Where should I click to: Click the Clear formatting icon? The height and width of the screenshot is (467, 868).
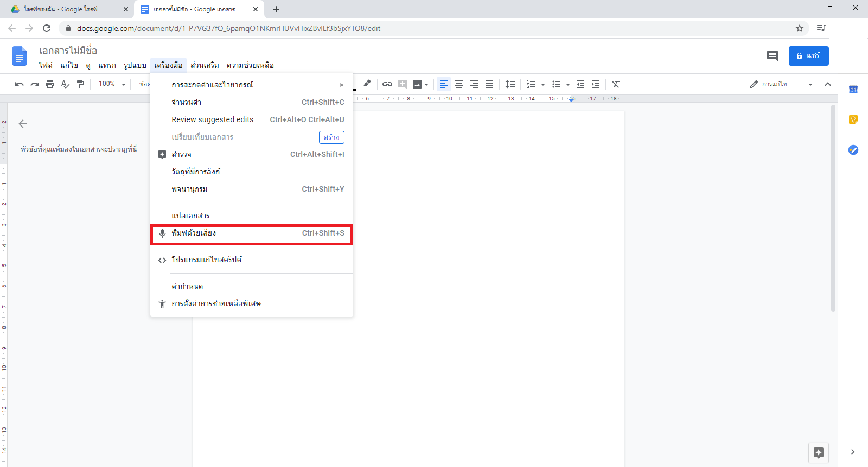coord(616,84)
